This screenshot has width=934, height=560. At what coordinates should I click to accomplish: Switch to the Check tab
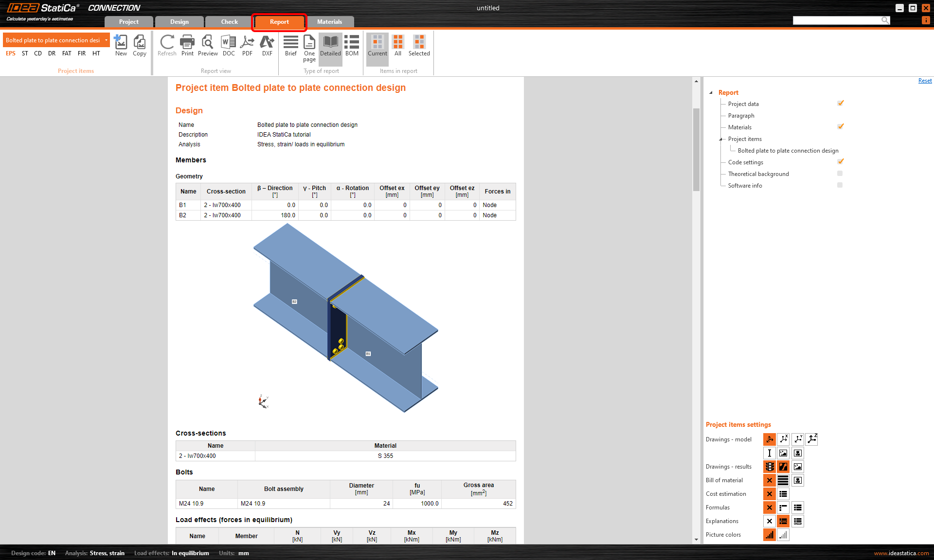tap(229, 21)
